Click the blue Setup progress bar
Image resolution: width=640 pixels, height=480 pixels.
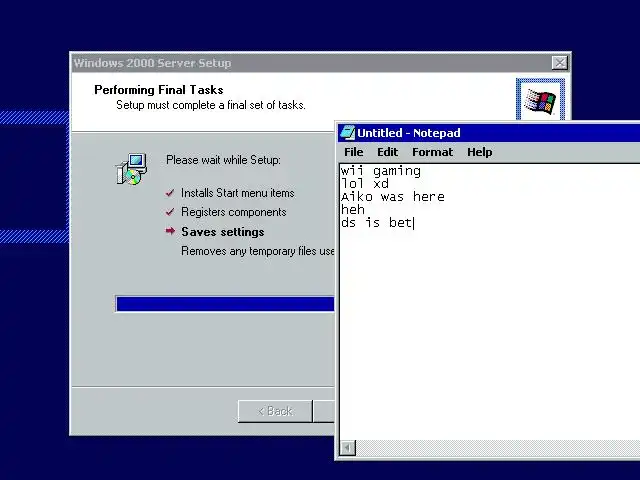[x=225, y=304]
